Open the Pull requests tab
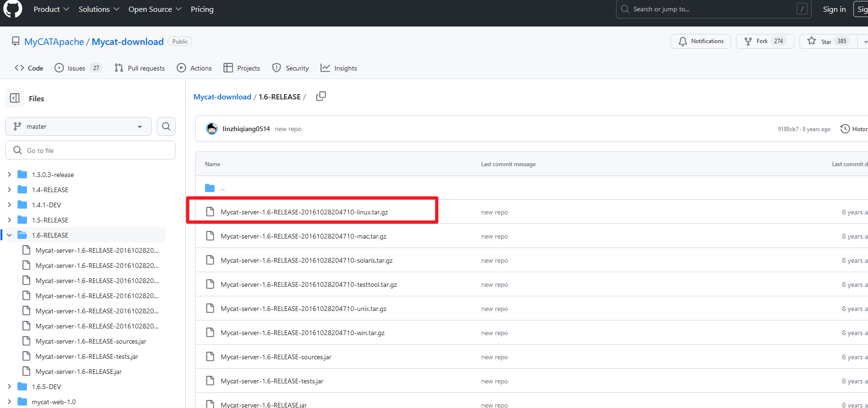The image size is (868, 408). tap(140, 68)
